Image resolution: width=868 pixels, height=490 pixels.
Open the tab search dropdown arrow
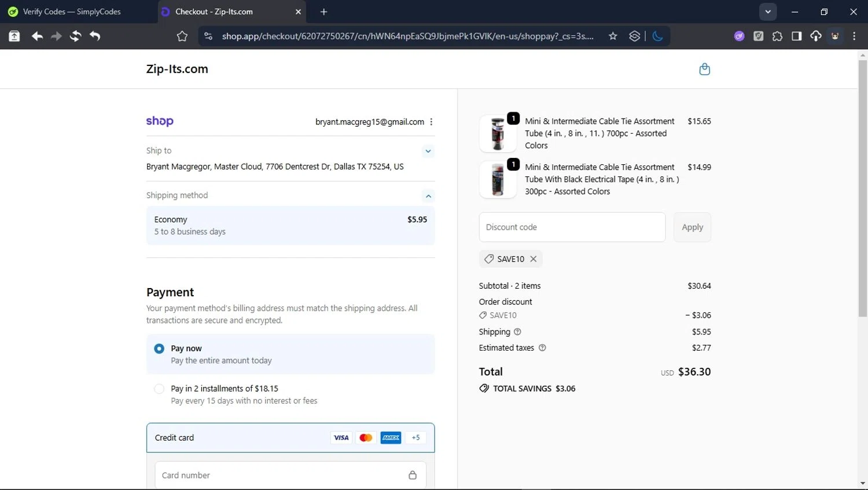coord(768,12)
